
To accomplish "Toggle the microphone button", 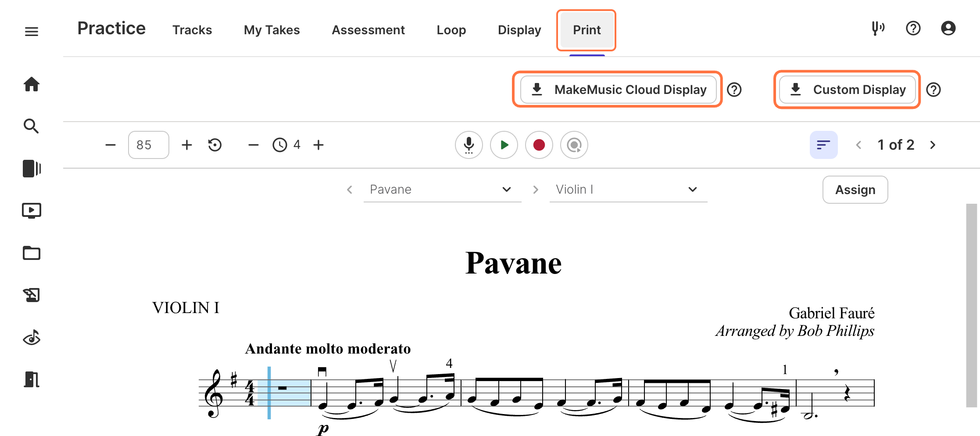I will click(x=469, y=145).
